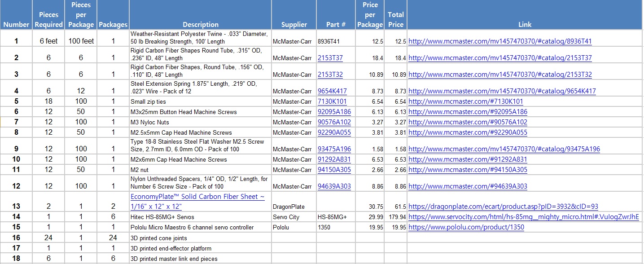Select the M3 Nyloc Nuts description cell

point(200,122)
